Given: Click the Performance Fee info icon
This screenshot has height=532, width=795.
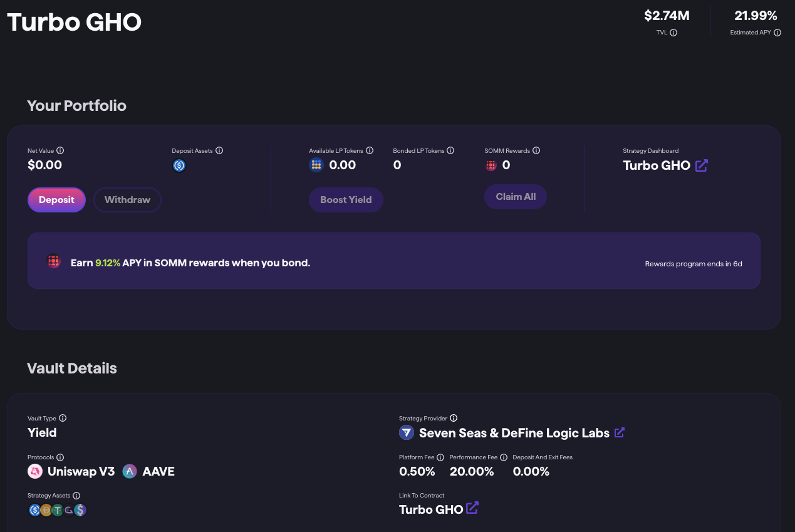Looking at the screenshot, I should [x=504, y=457].
